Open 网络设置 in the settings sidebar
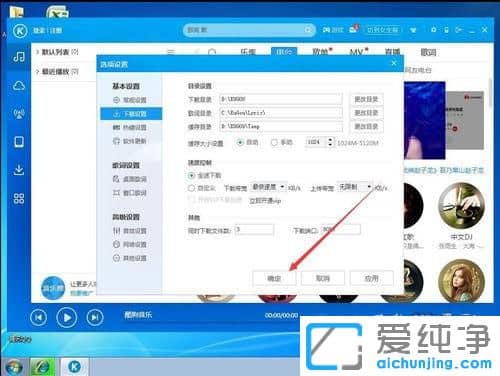 point(130,244)
